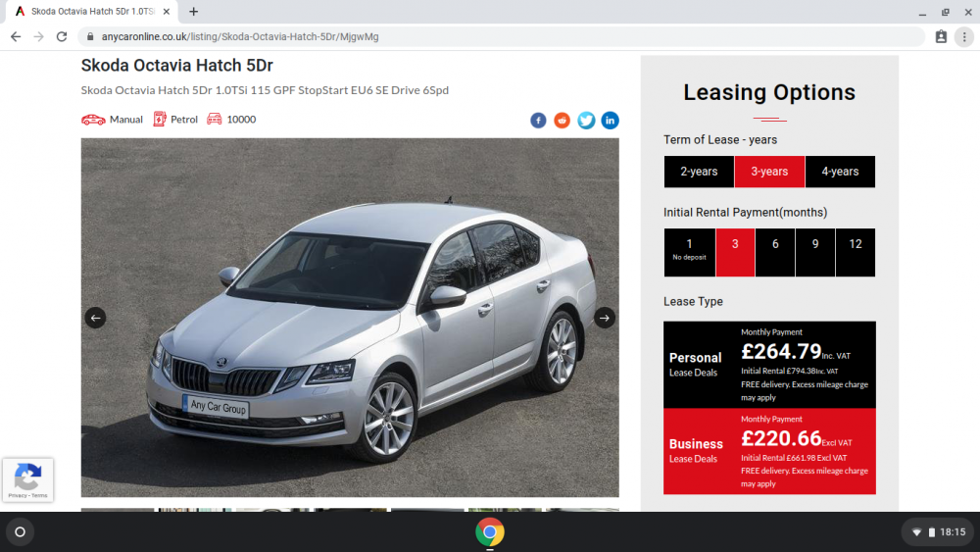The height and width of the screenshot is (552, 980).
Task: Click the reCAPTCHA badge
Action: [x=27, y=479]
